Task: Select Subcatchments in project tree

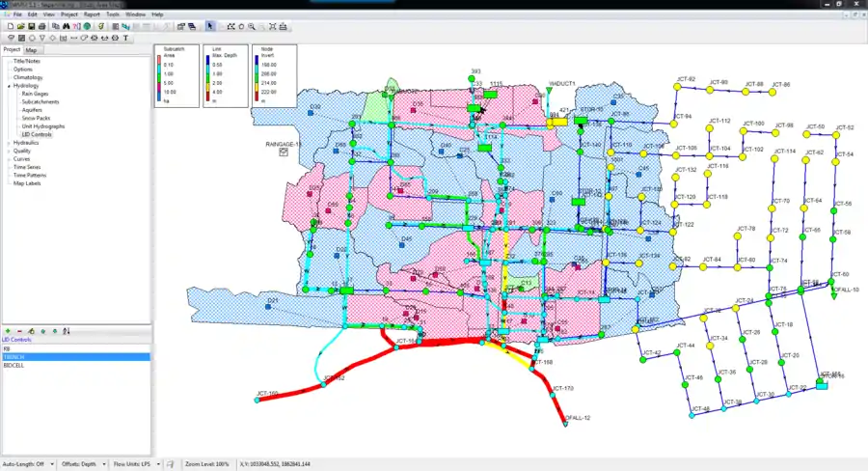Action: 39,101
